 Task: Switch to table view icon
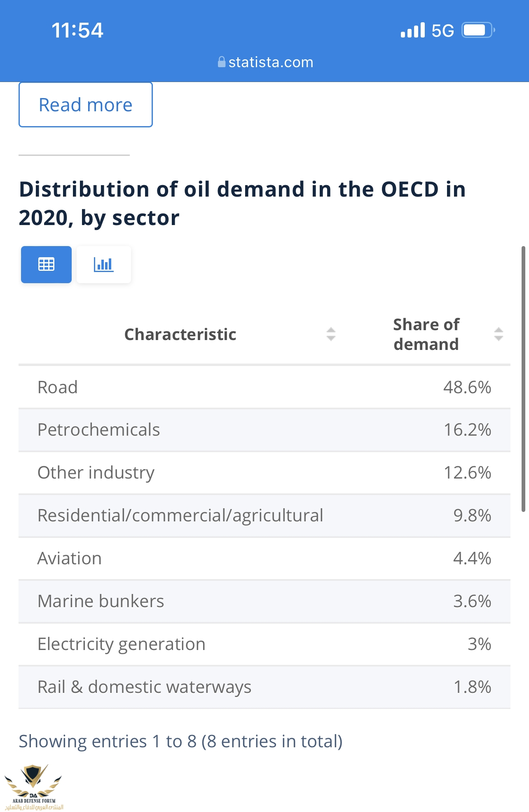46,264
